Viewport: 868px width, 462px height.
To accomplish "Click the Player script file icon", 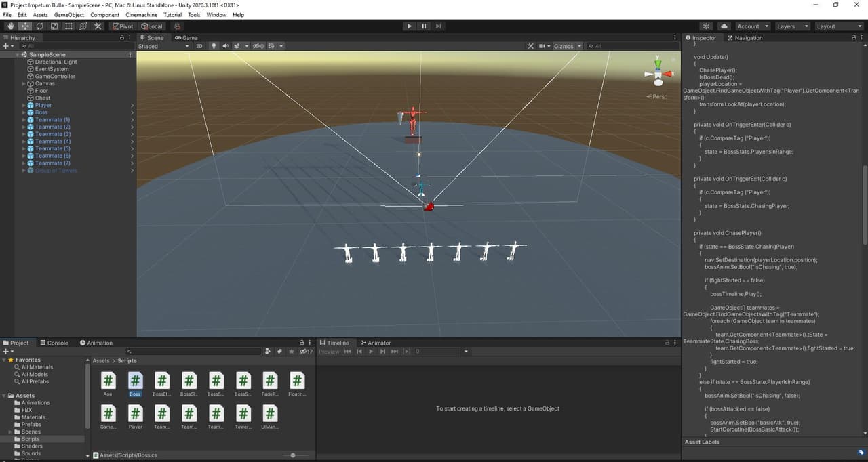I will [x=136, y=413].
